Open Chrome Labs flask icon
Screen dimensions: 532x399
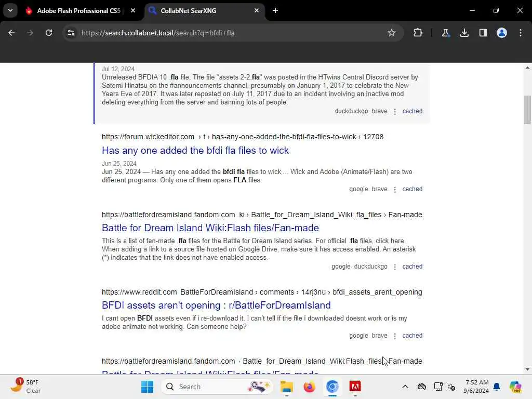coord(445,33)
